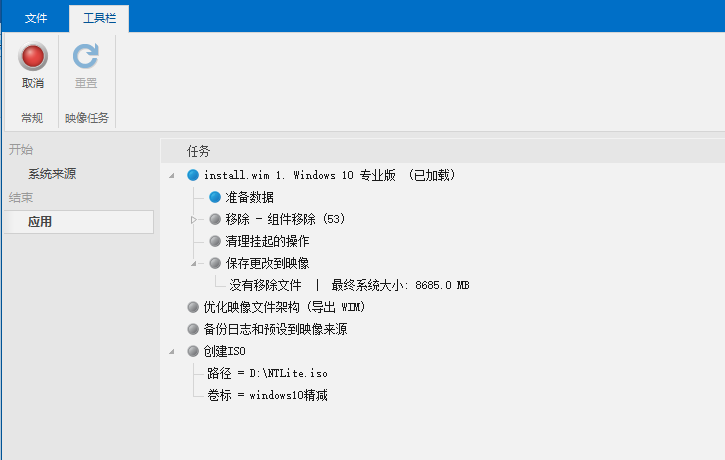Collapse the install.wim task tree node
This screenshot has height=460, width=725.
[x=172, y=176]
